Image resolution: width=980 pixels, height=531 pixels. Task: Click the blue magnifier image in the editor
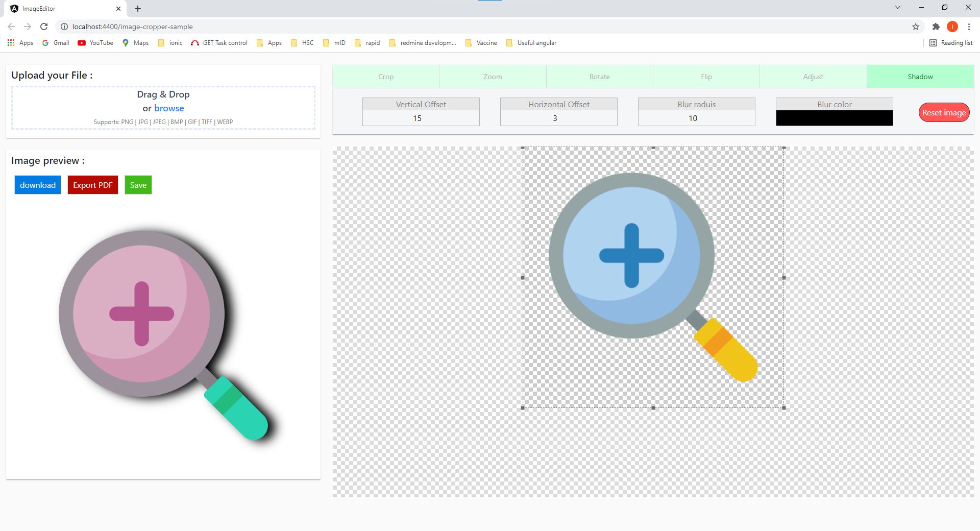coord(653,277)
